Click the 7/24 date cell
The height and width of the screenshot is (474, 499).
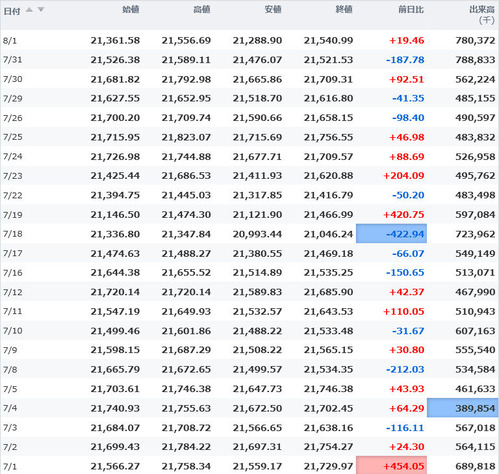pyautogui.click(x=13, y=157)
